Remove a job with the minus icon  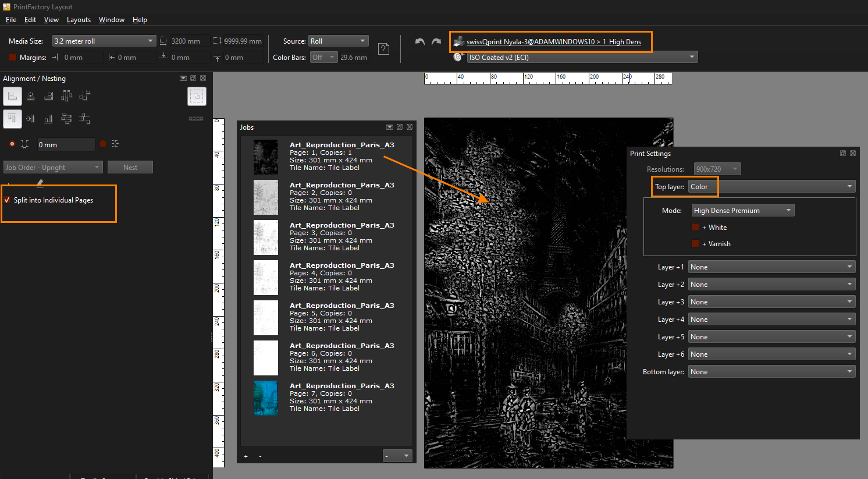tap(260, 456)
